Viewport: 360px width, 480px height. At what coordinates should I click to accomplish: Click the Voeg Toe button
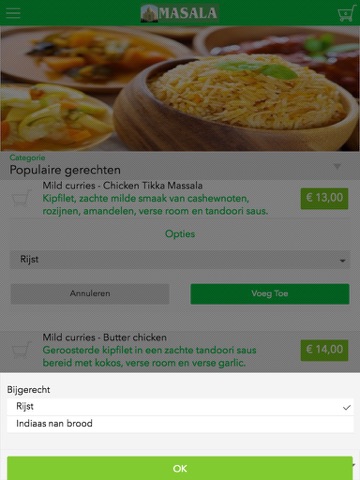(270, 294)
